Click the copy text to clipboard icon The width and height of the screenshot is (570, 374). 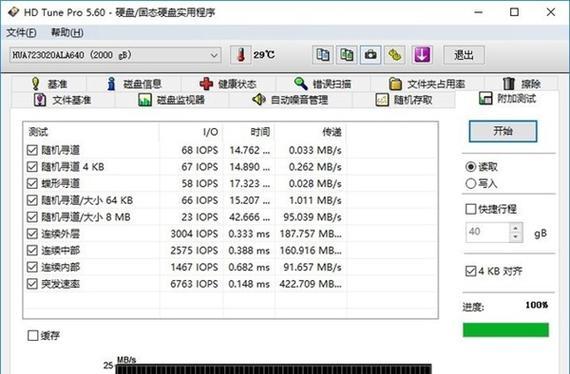point(322,55)
